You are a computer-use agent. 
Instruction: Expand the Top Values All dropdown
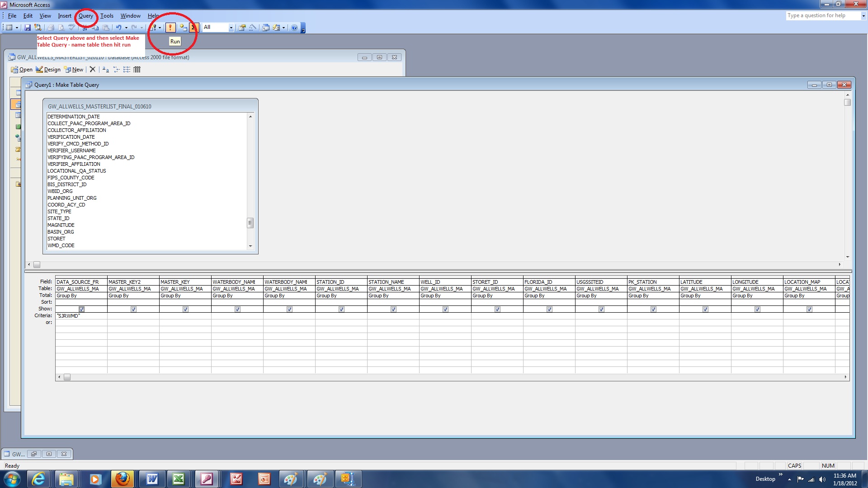click(x=231, y=28)
